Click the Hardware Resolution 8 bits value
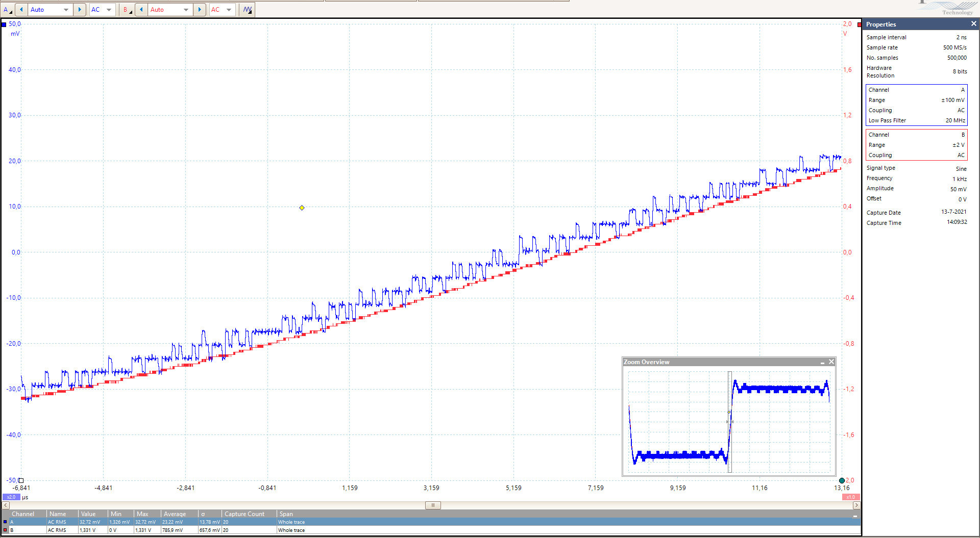980x538 pixels. (960, 71)
